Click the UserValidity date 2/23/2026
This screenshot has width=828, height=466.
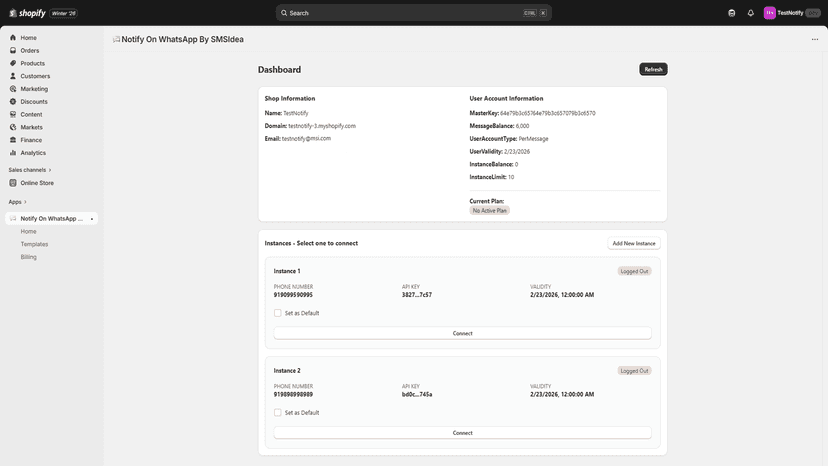517,152
